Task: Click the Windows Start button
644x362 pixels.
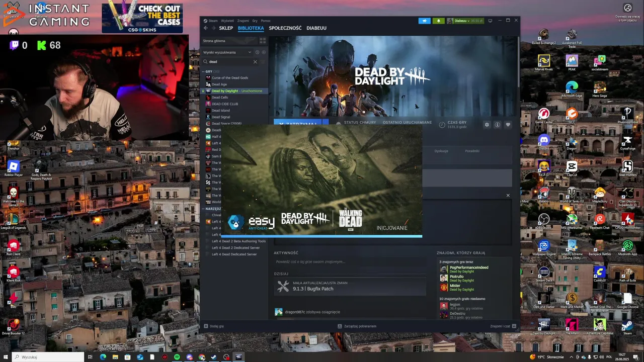Action: (6, 357)
